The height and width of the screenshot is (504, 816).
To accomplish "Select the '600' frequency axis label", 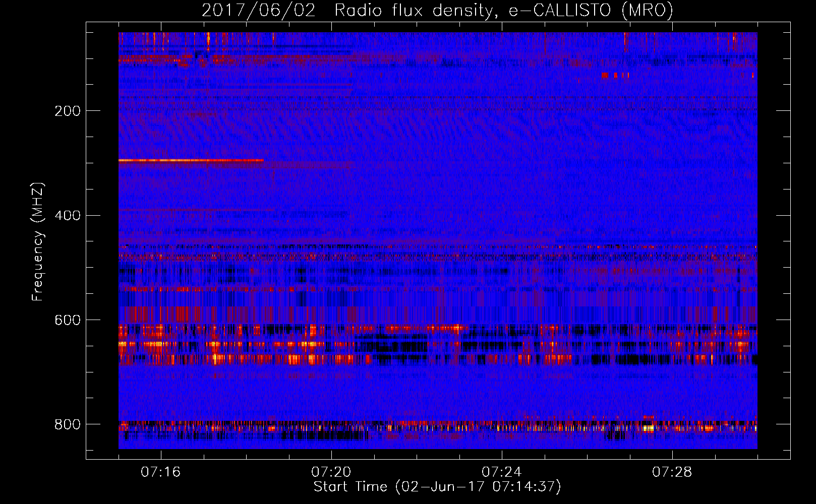I will pyautogui.click(x=67, y=321).
